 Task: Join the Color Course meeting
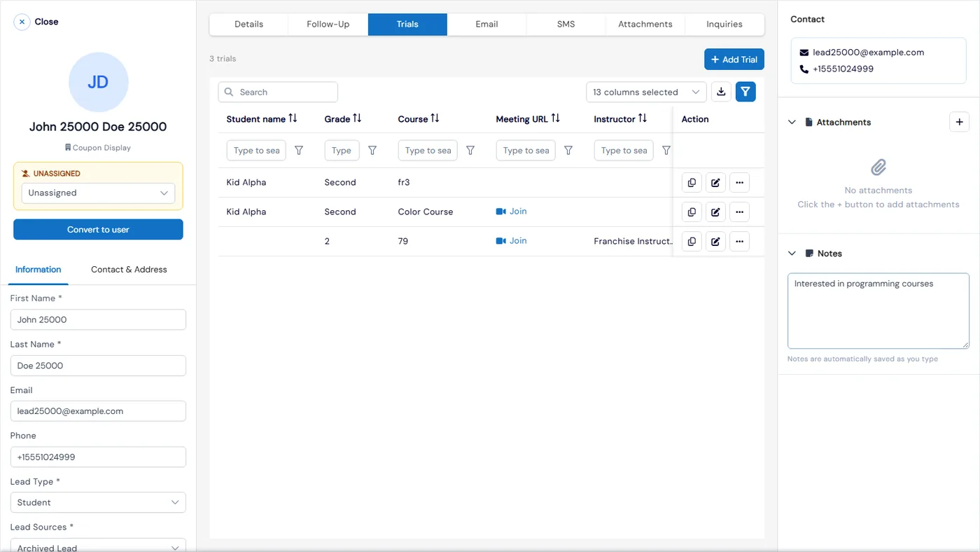(x=512, y=212)
